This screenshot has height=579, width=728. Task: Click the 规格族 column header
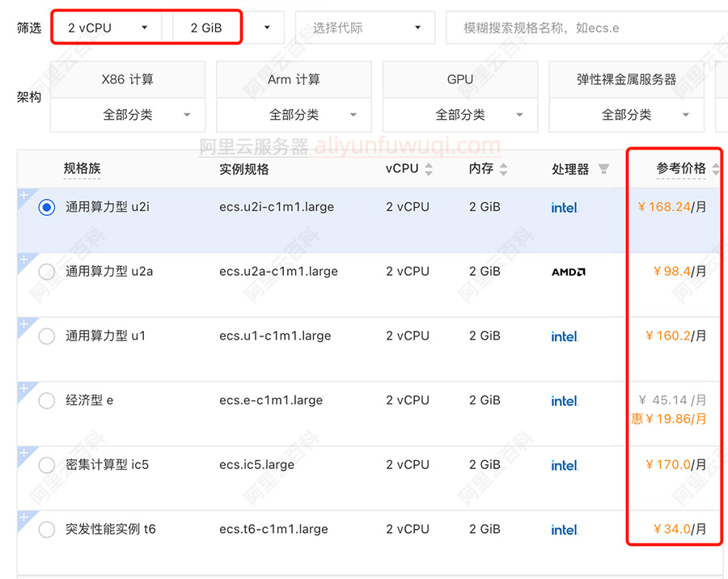pyautogui.click(x=83, y=169)
